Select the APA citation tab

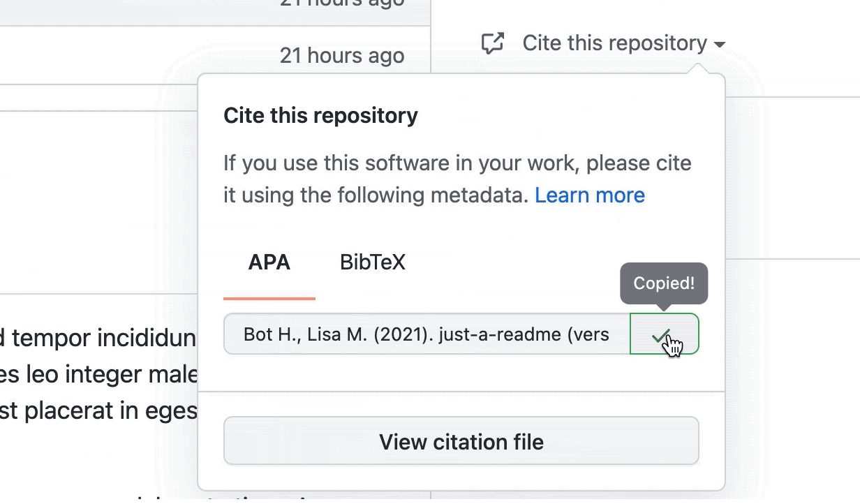click(x=269, y=263)
